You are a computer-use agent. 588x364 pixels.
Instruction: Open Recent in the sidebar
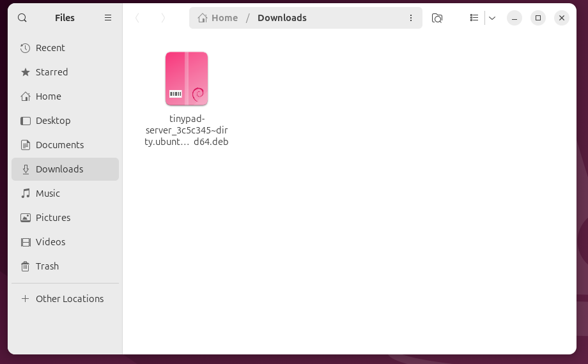(x=65, y=48)
